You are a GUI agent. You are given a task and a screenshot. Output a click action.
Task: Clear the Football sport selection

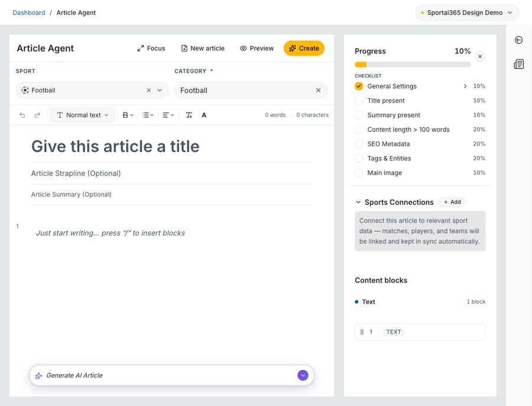click(x=148, y=91)
